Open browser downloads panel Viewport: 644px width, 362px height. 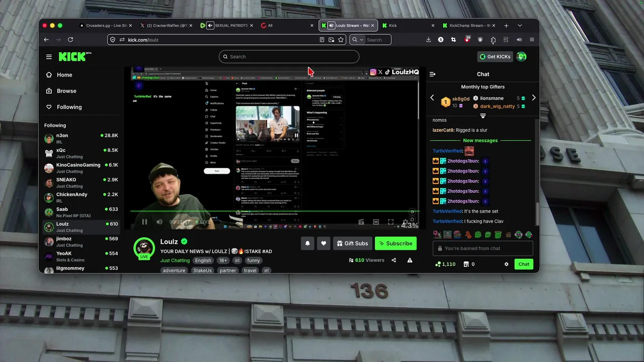click(x=428, y=40)
